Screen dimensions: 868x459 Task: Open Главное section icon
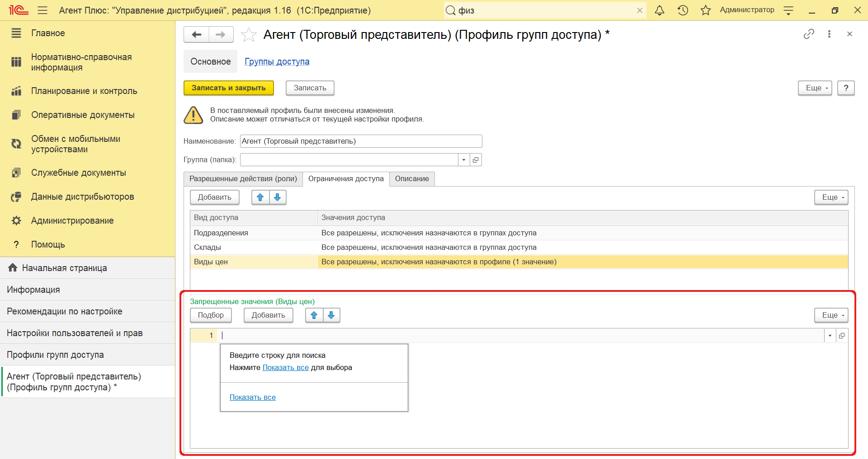click(16, 33)
